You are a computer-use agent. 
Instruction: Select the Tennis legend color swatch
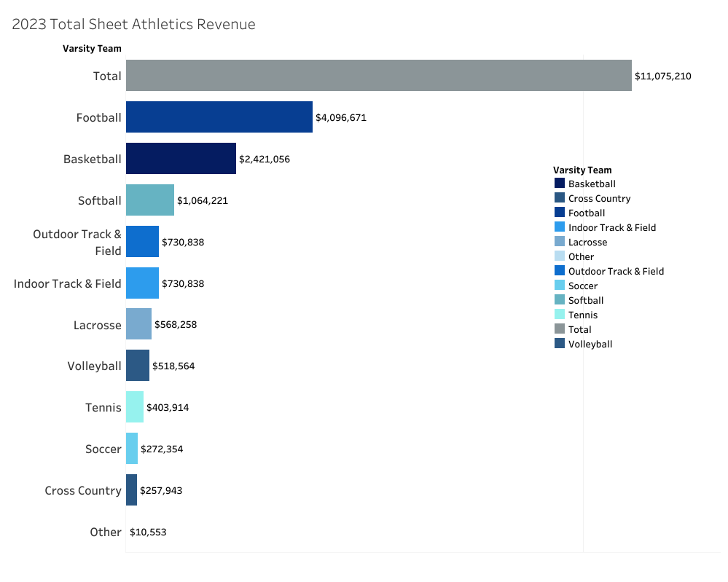click(x=560, y=315)
